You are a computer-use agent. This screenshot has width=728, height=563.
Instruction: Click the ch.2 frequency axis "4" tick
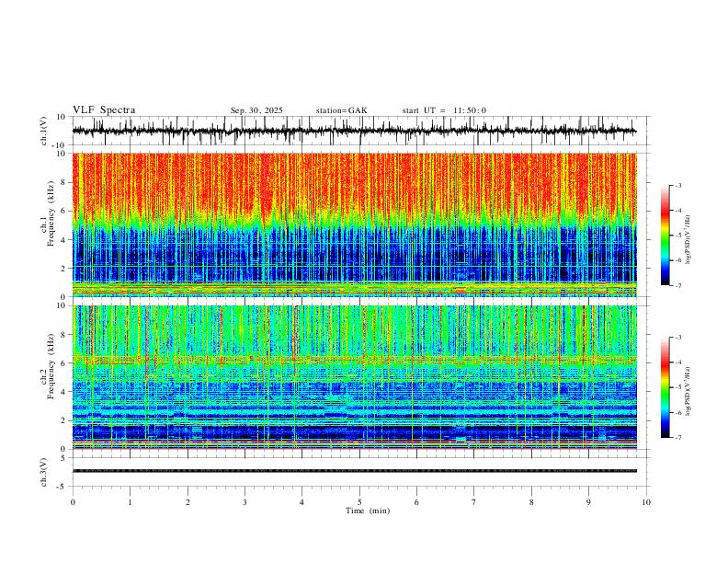[64, 392]
